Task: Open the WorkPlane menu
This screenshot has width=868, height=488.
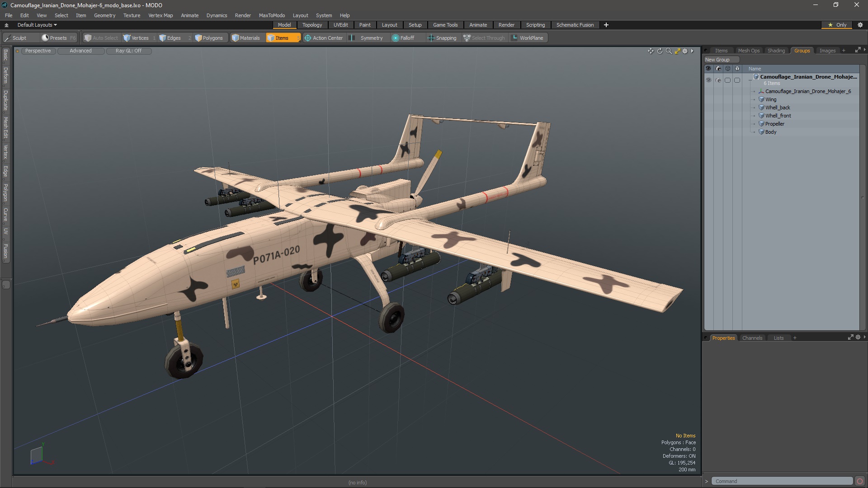Action: point(528,38)
